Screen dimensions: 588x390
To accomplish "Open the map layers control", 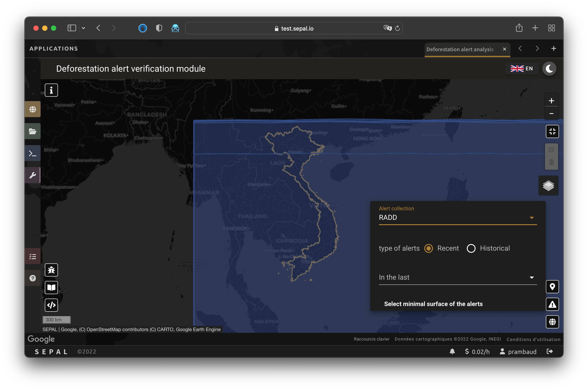I will pos(548,186).
